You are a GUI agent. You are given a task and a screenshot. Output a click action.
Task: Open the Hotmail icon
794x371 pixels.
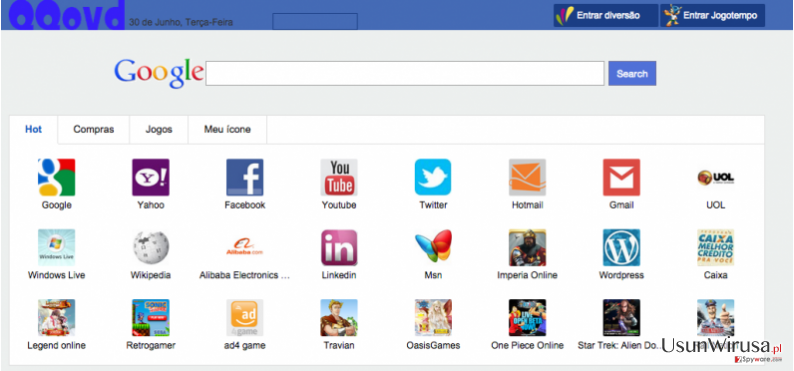[527, 177]
